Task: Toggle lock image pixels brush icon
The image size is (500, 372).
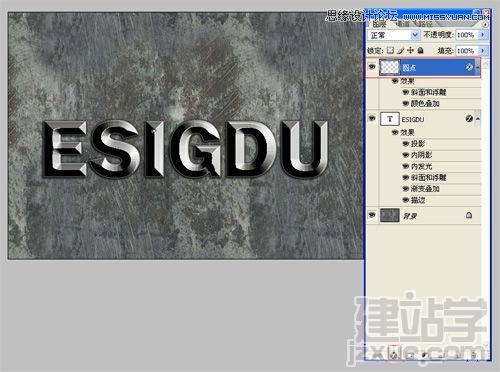Action: (x=401, y=51)
